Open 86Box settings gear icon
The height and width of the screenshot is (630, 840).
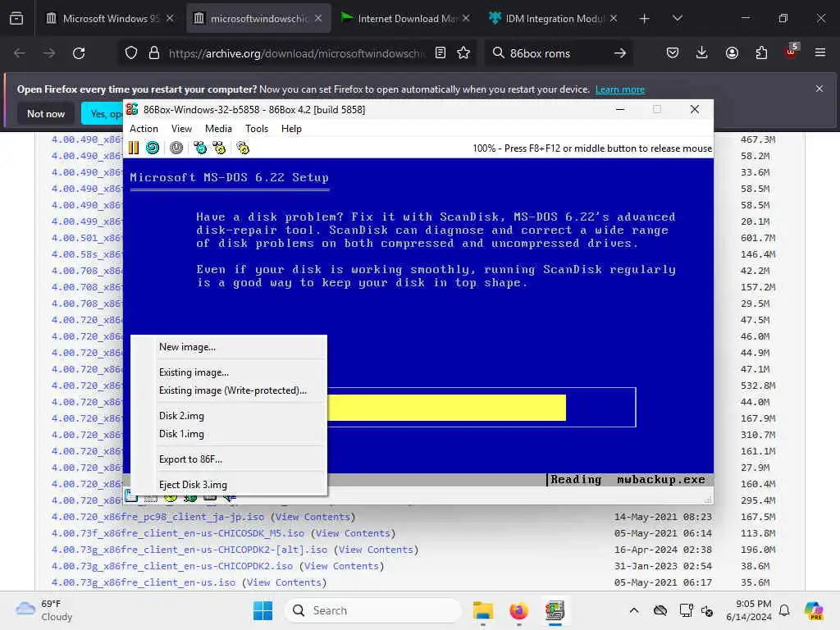[x=243, y=148]
